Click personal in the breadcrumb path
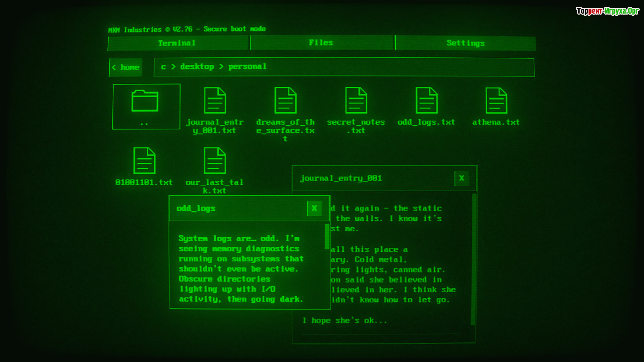Image resolution: width=644 pixels, height=362 pixels. 248,67
